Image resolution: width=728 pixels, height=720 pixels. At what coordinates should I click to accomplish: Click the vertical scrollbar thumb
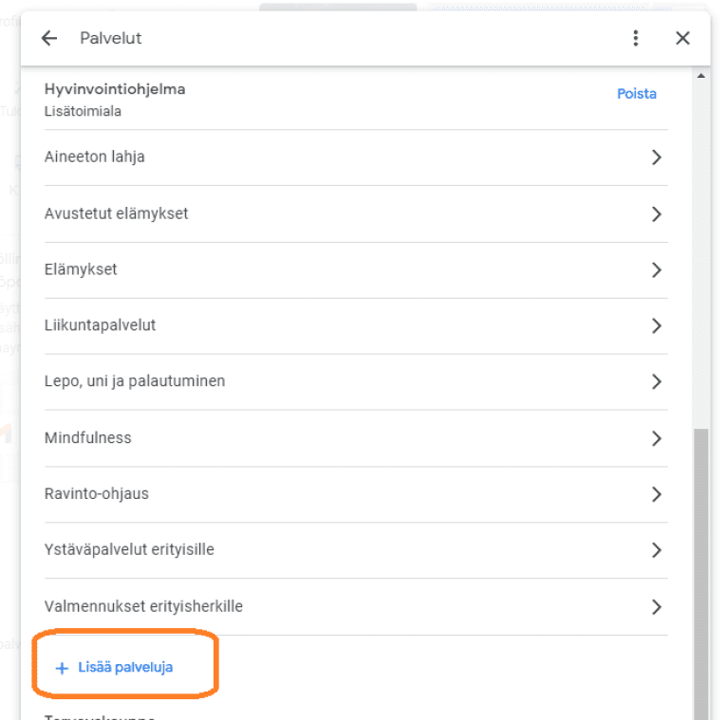click(x=701, y=569)
